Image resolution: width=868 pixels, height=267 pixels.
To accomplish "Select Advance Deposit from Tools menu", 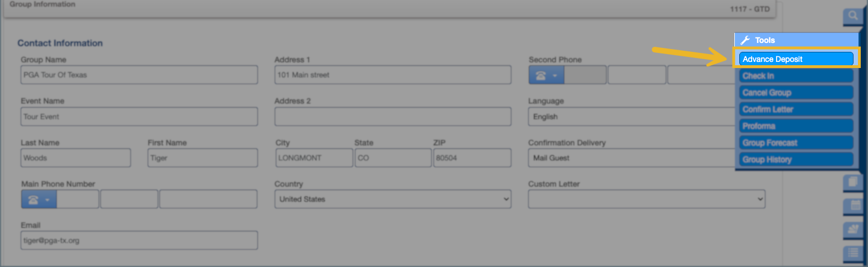I will 797,59.
